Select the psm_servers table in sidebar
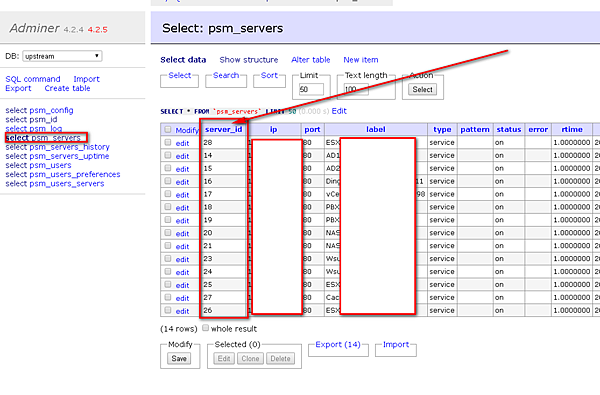600x395 pixels. click(56, 138)
